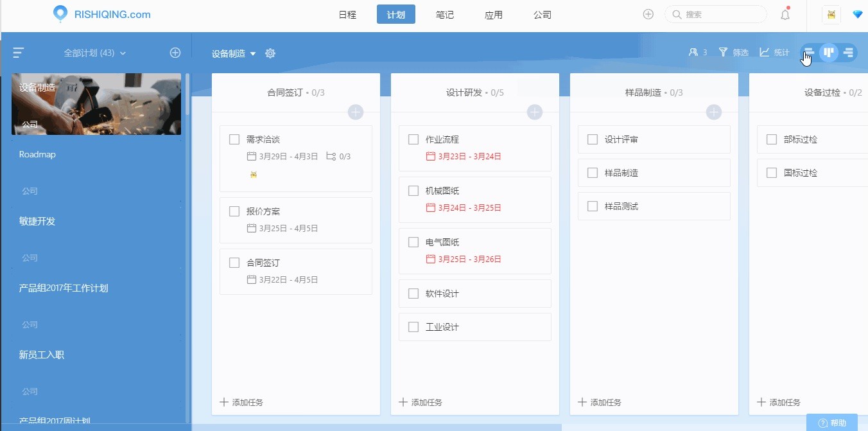Switch to kanban board view
Viewport: 868px width, 431px height.
click(x=829, y=53)
